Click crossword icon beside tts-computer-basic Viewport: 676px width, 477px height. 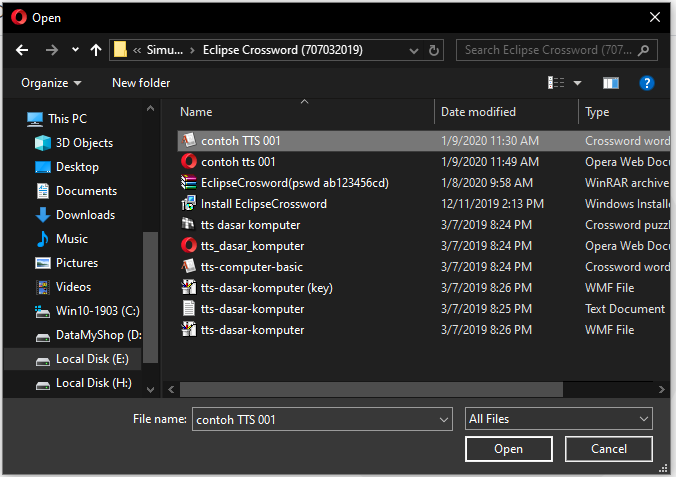(188, 266)
